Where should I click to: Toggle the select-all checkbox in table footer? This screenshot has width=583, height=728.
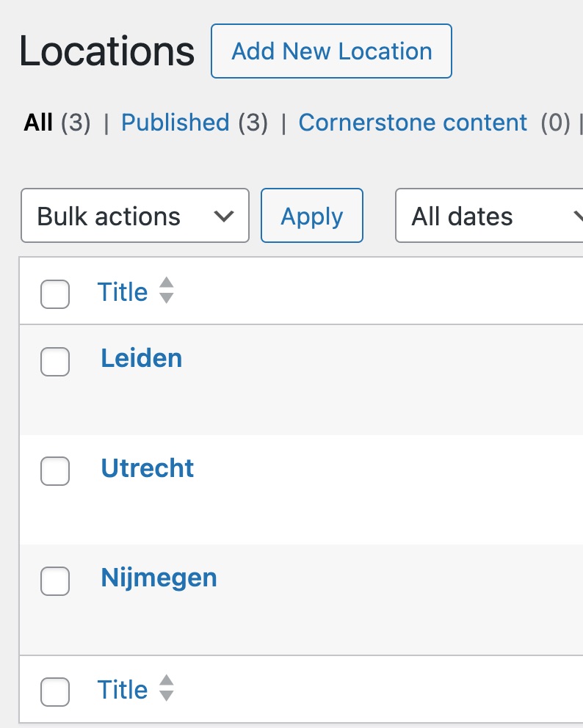pos(55,691)
